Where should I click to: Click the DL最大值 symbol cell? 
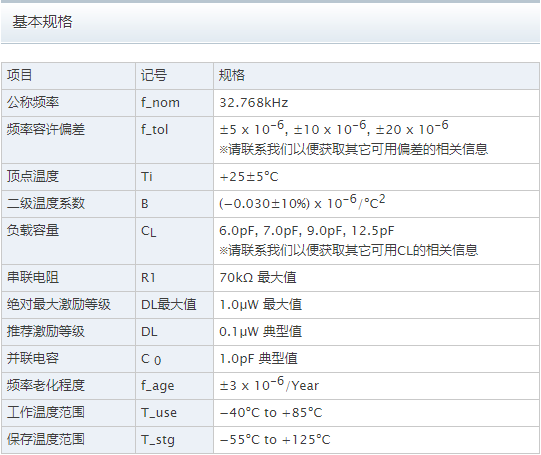click(174, 305)
